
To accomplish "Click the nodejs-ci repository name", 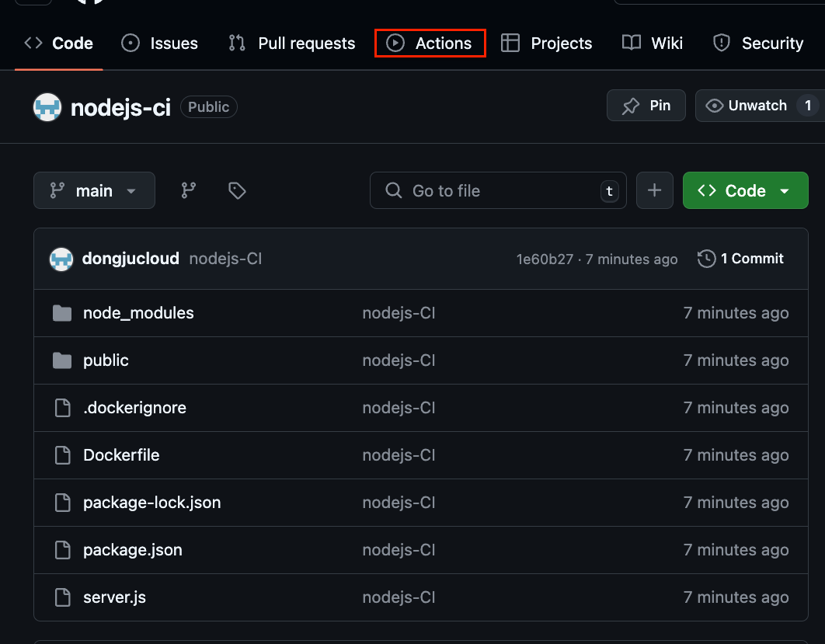I will click(120, 107).
